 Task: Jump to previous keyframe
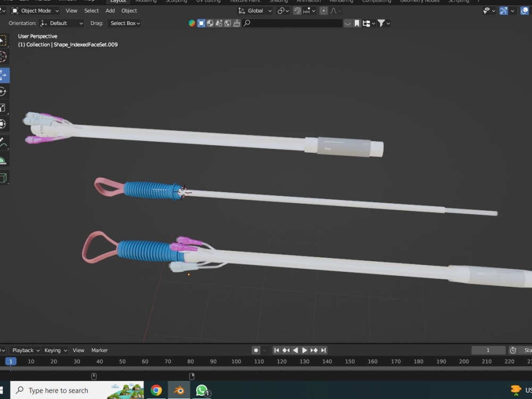click(x=286, y=350)
